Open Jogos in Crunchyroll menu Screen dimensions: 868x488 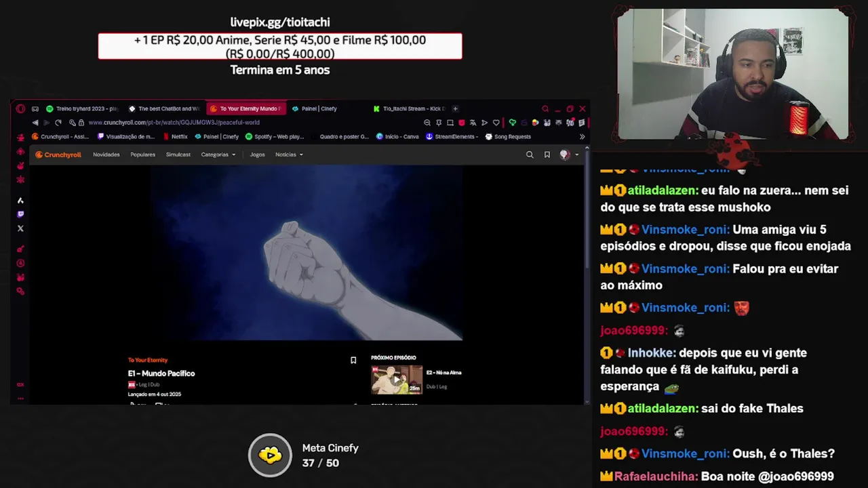(x=257, y=155)
